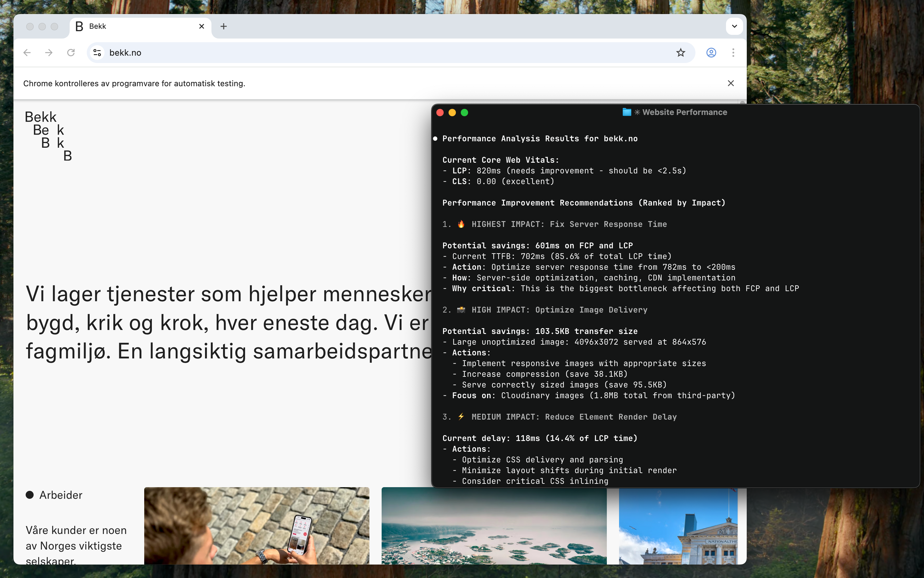
Task: Click the Chrome forward arrow
Action: [x=49, y=53]
